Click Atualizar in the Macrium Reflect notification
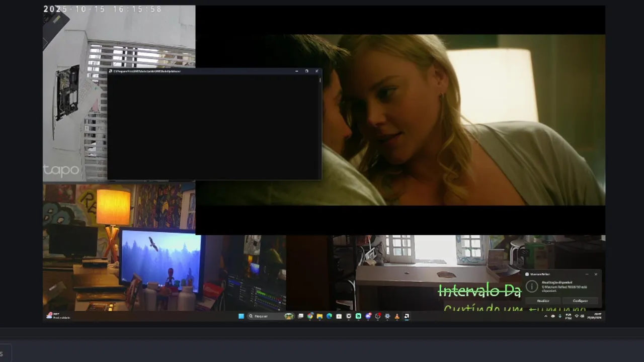The image size is (644, 362). (543, 301)
